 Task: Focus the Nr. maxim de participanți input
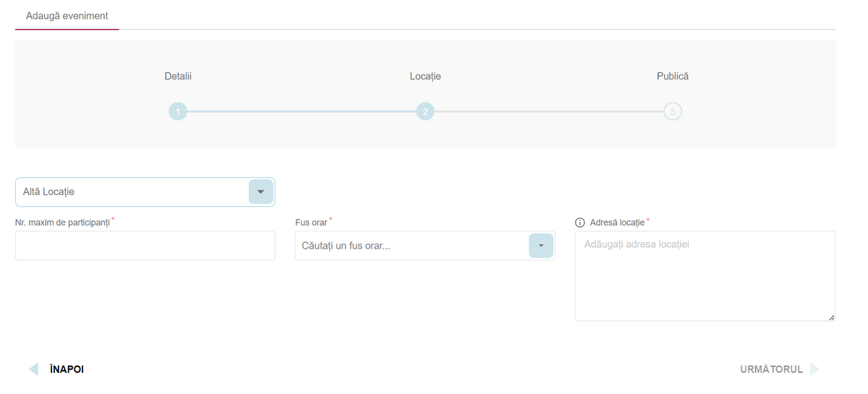point(145,246)
